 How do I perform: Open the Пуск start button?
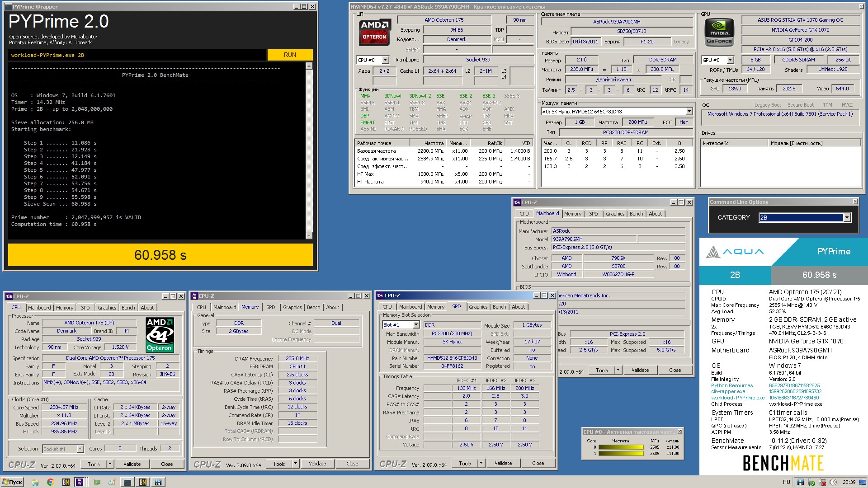coord(12,482)
